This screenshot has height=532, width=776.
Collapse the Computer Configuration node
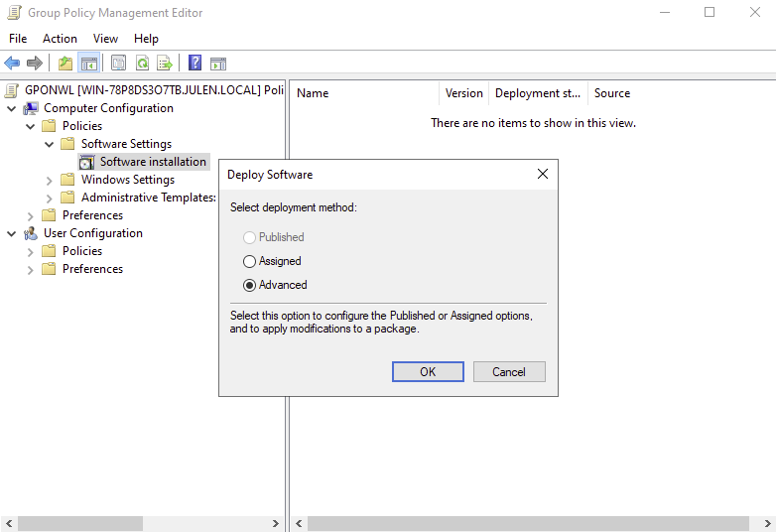(x=12, y=108)
